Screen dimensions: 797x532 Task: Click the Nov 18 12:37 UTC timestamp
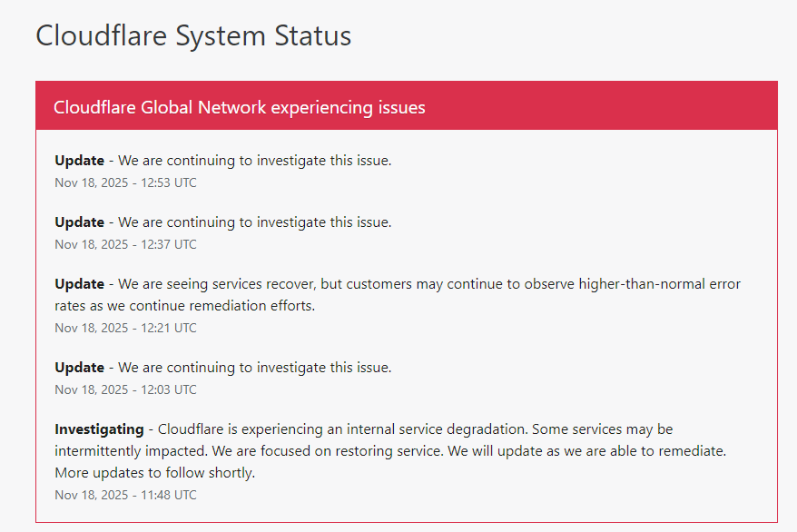point(125,244)
